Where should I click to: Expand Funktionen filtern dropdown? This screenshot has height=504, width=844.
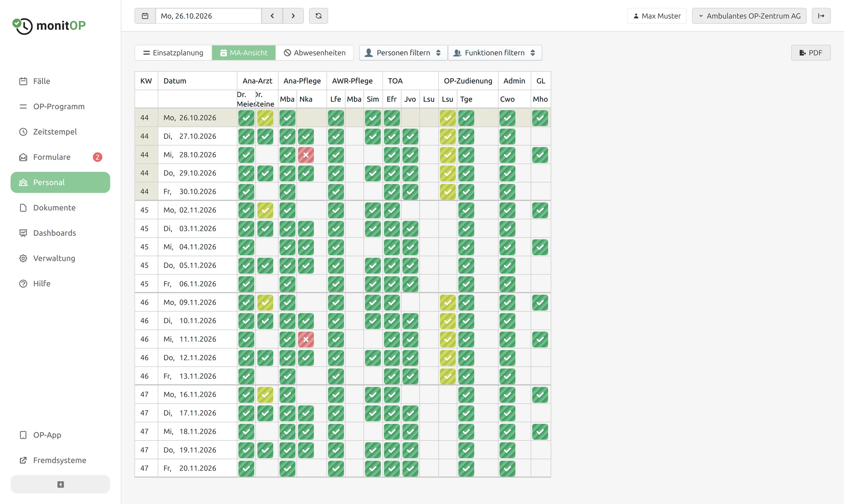(x=495, y=53)
